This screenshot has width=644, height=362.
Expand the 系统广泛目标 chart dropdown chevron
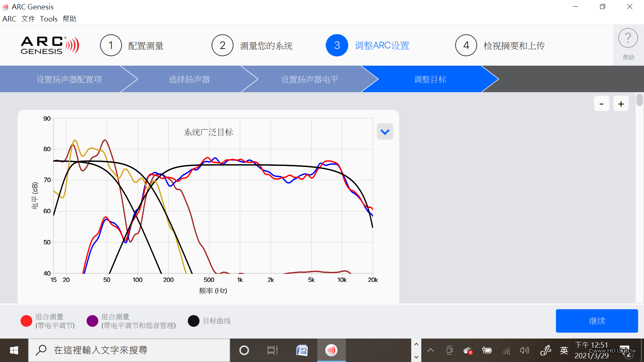tap(385, 132)
